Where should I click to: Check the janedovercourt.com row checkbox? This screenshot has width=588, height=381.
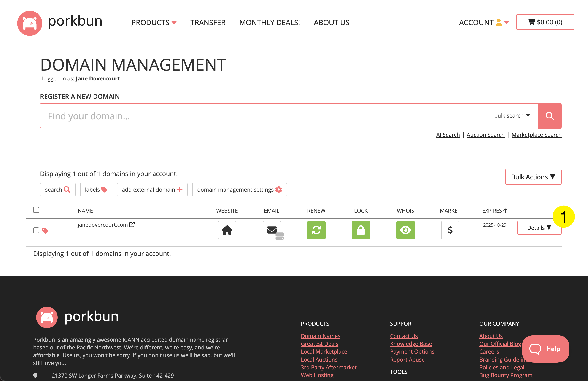[x=36, y=230]
